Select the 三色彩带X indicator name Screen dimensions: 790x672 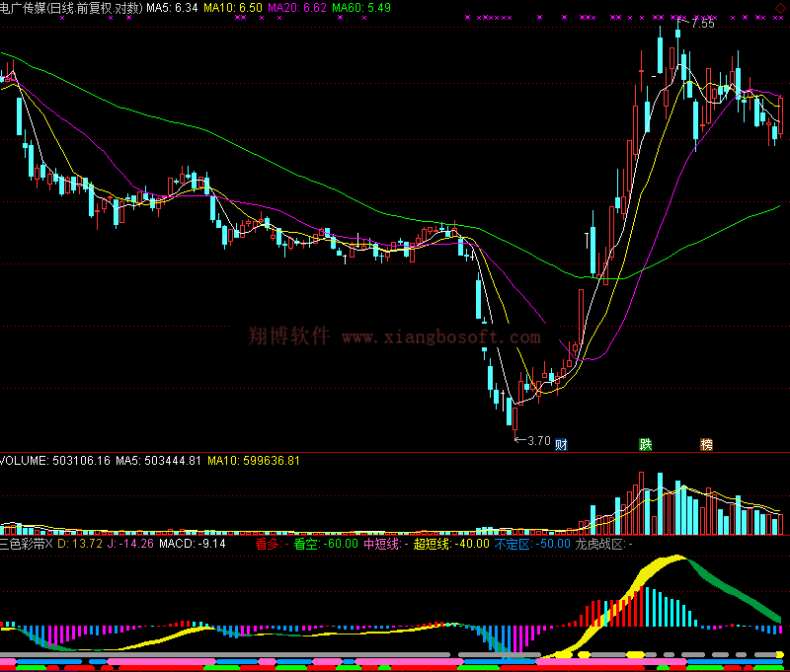tap(27, 544)
